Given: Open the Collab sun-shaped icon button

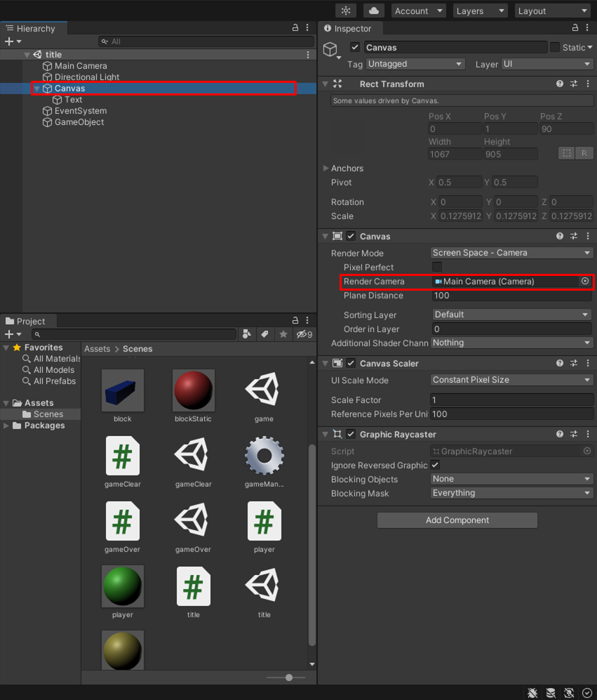Looking at the screenshot, I should pos(346,11).
